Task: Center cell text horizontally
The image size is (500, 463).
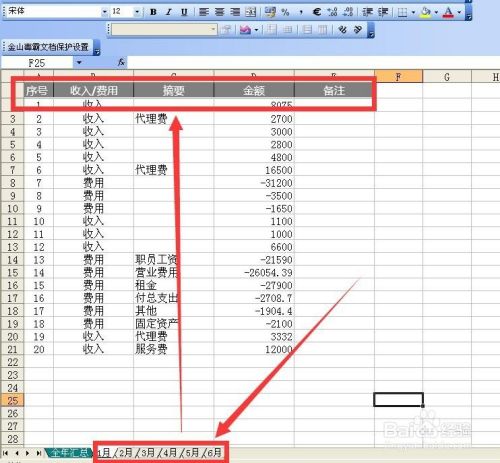Action: 219,12
